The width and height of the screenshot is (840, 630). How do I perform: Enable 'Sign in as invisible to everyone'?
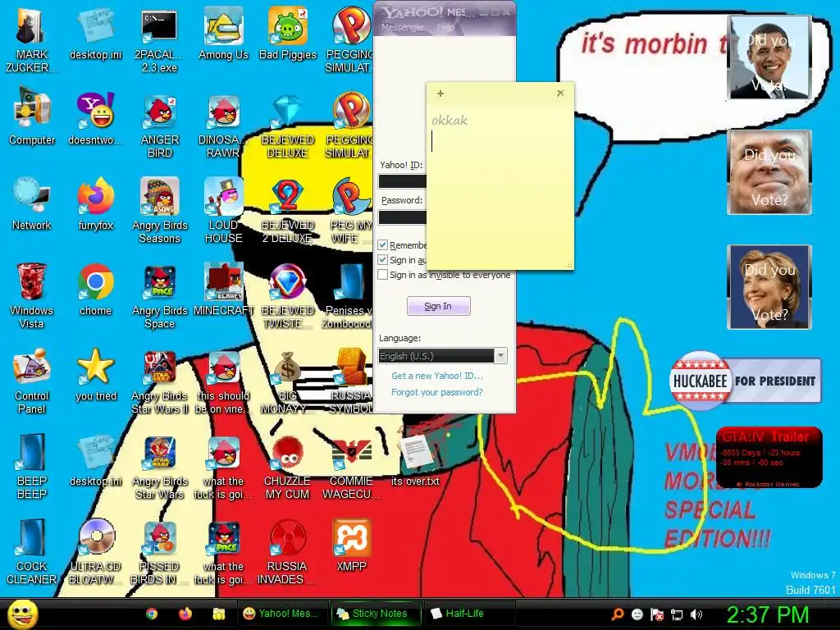coord(382,275)
